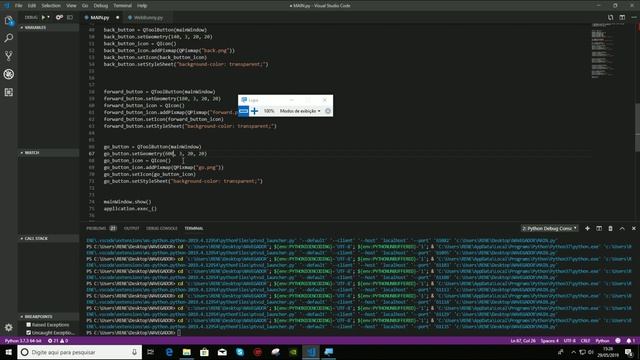640x360 pixels.
Task: Toggle the Raised Exceptions breakpoint checkbox
Action: pyautogui.click(x=29, y=325)
